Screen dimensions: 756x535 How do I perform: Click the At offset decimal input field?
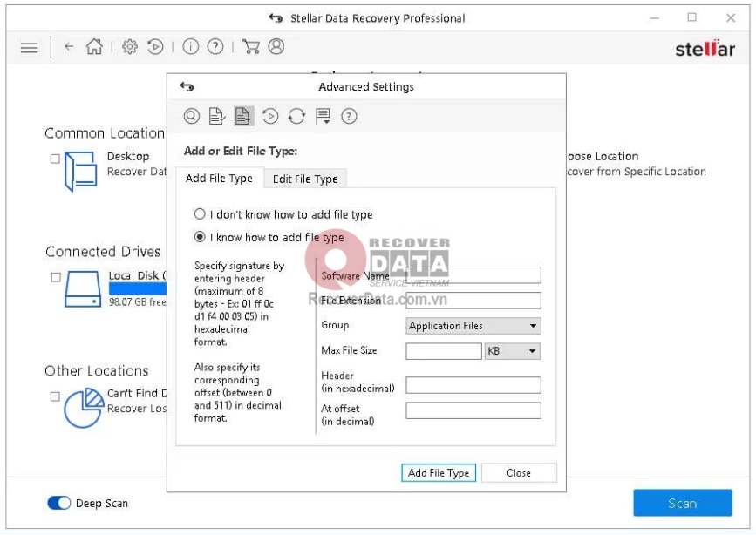pos(473,410)
